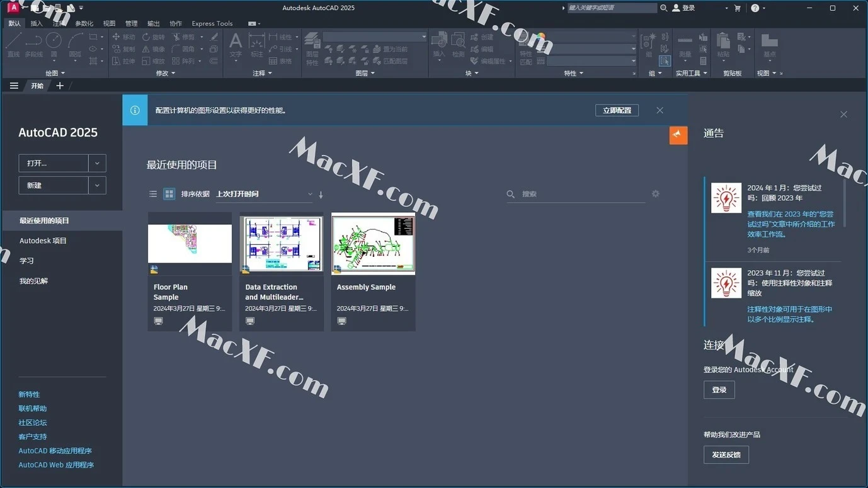Image resolution: width=868 pixels, height=488 pixels.
Task: Click the Mirror (镜像) tool
Action: click(x=154, y=49)
